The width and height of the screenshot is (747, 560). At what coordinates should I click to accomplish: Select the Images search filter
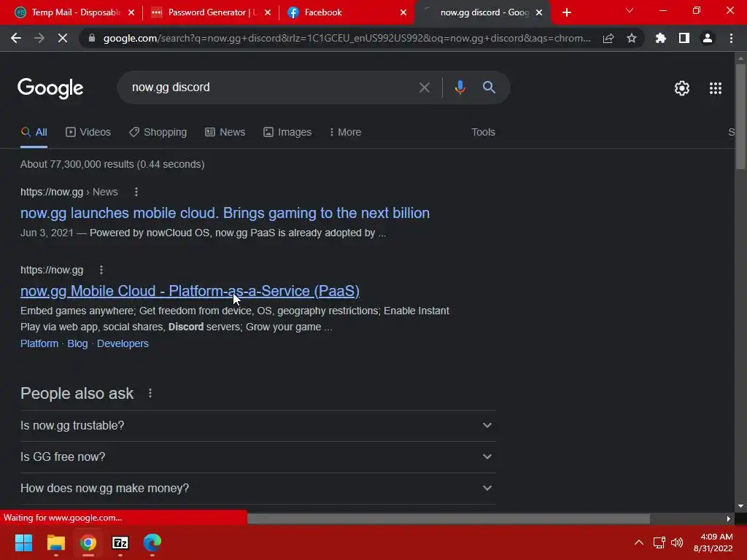(x=287, y=133)
